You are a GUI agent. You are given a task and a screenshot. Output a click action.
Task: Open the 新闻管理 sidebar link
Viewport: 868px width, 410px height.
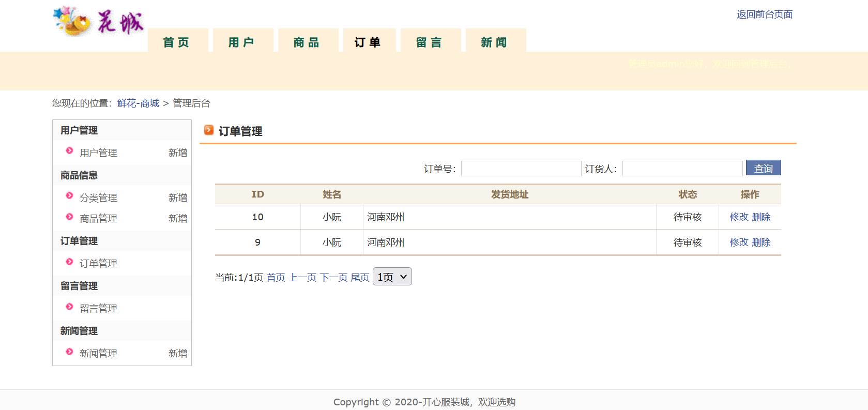(x=98, y=353)
